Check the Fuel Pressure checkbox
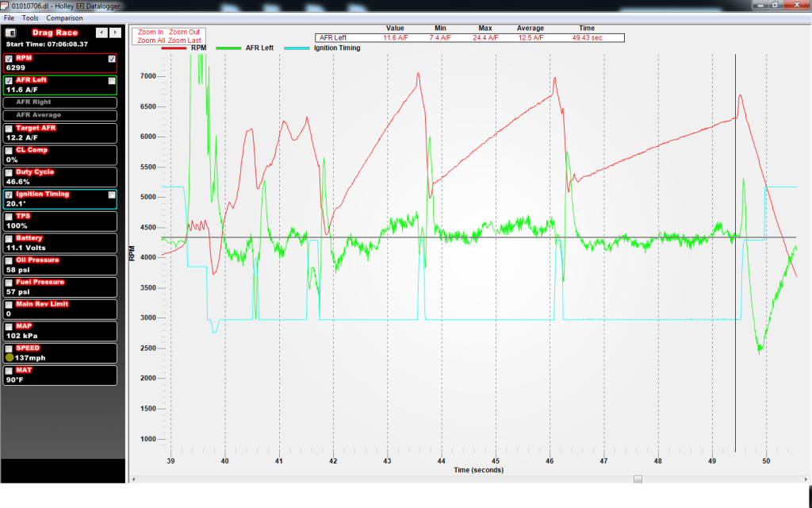This screenshot has width=812, height=508. 9,283
